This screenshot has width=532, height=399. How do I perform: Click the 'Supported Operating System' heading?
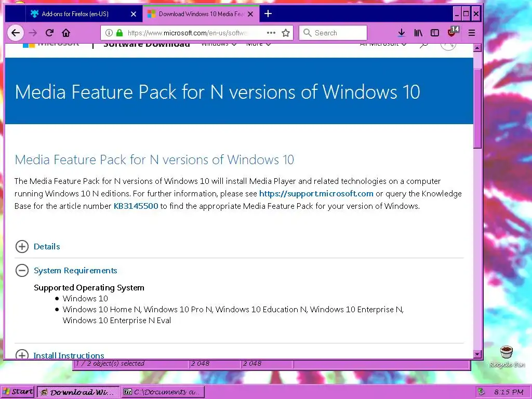click(89, 288)
